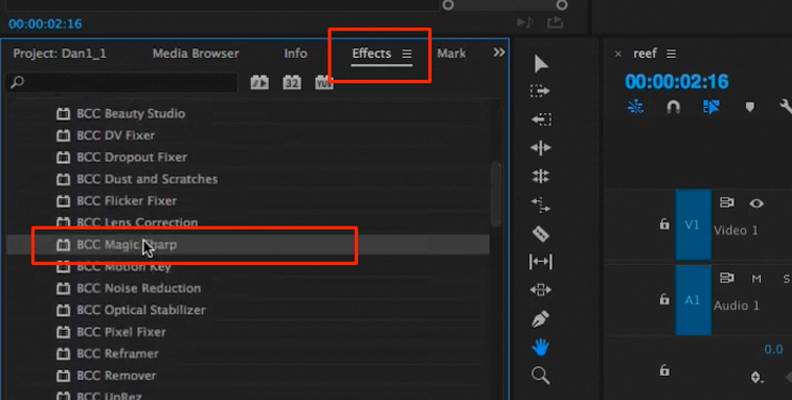Viewport: 792px width, 400px height.
Task: Click the Effects search field
Action: (121, 82)
